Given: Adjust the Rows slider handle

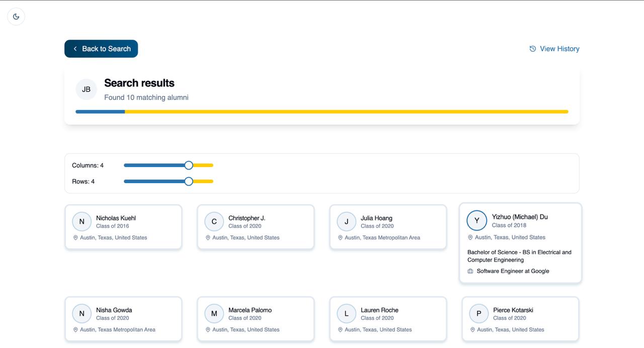Looking at the screenshot, I should tap(189, 181).
